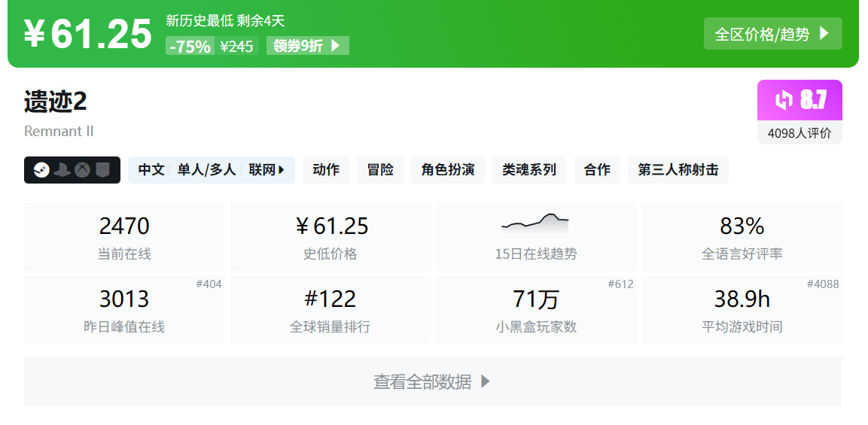The height and width of the screenshot is (425, 868).
Task: Click the Steam platform icon
Action: pyautogui.click(x=42, y=170)
